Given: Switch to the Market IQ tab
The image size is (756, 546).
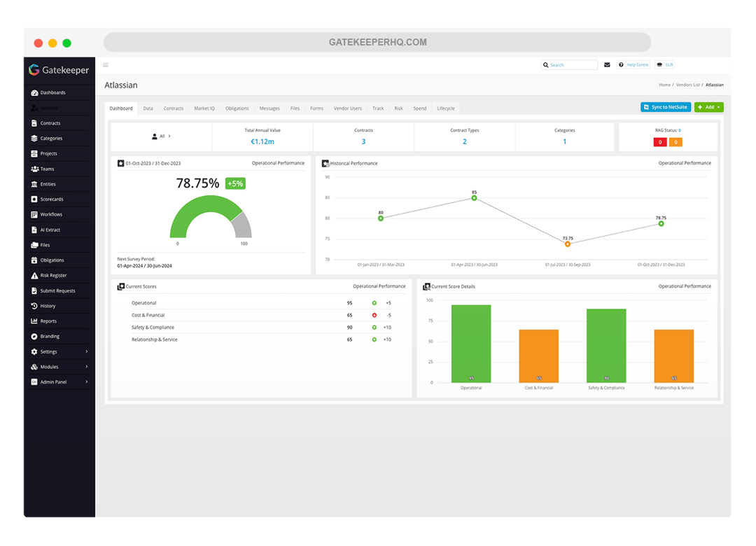Looking at the screenshot, I should tap(204, 108).
